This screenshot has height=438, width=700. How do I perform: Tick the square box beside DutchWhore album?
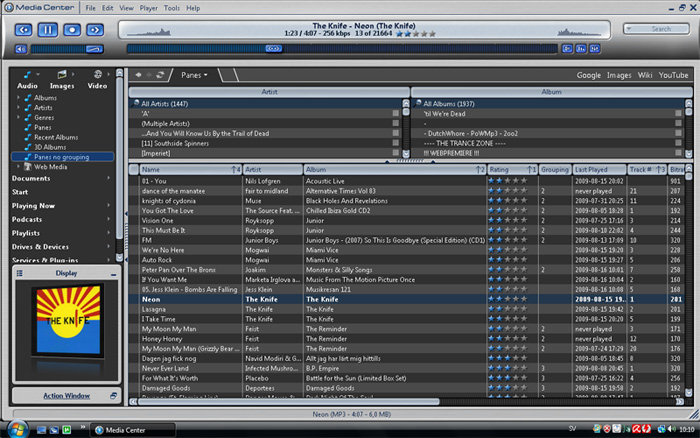click(678, 133)
